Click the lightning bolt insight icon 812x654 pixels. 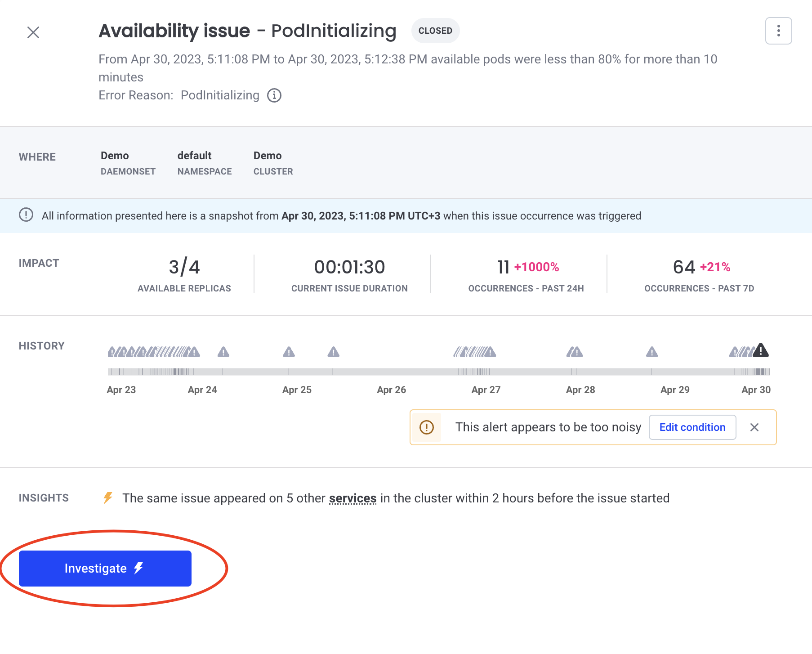coord(108,498)
